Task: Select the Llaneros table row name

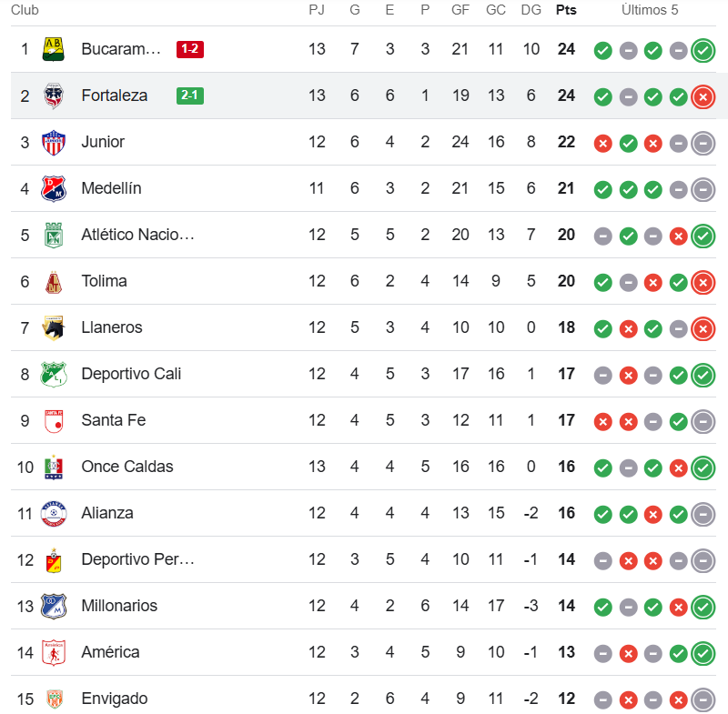Action: pos(111,327)
